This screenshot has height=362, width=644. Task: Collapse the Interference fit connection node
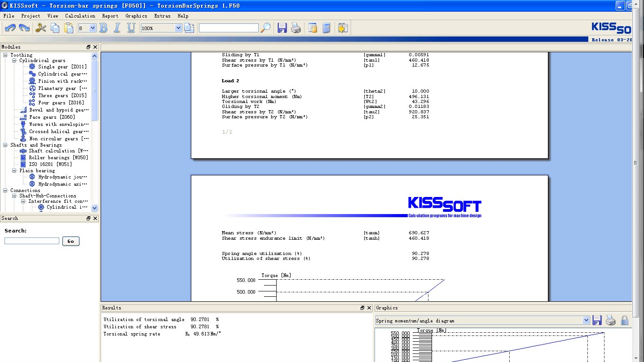(x=24, y=201)
